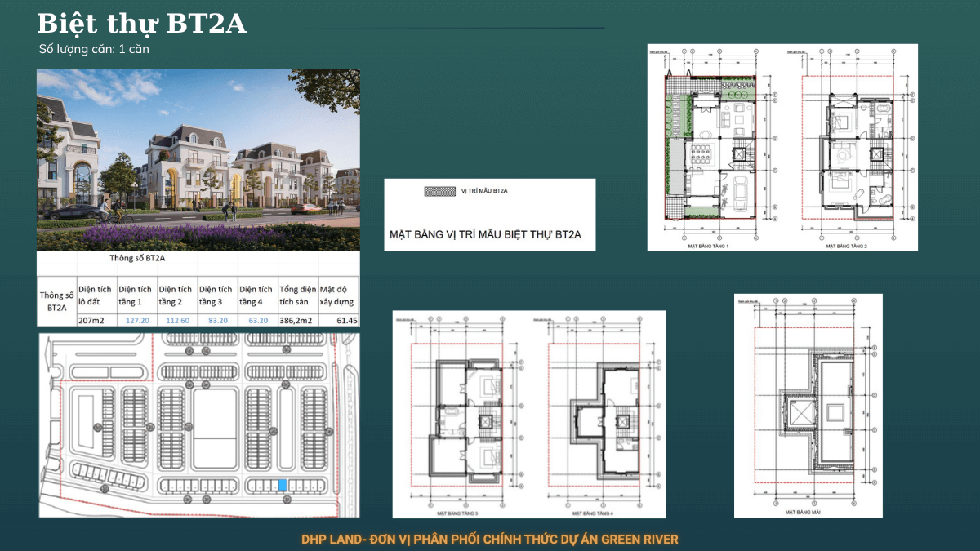This screenshot has height=551, width=980.
Task: Click the hatched VỊ TRÍ MẪU BT2A legend swatch
Action: [x=439, y=191]
